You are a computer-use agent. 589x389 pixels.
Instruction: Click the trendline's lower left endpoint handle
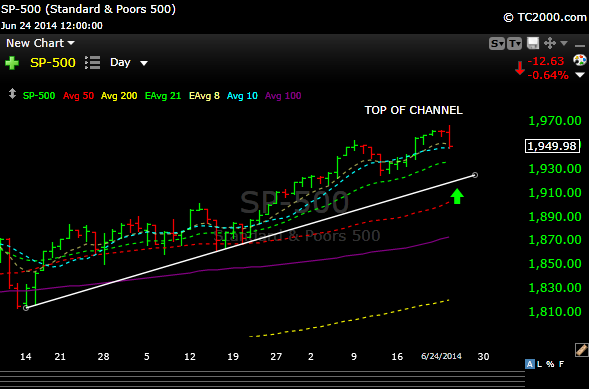(x=26, y=308)
